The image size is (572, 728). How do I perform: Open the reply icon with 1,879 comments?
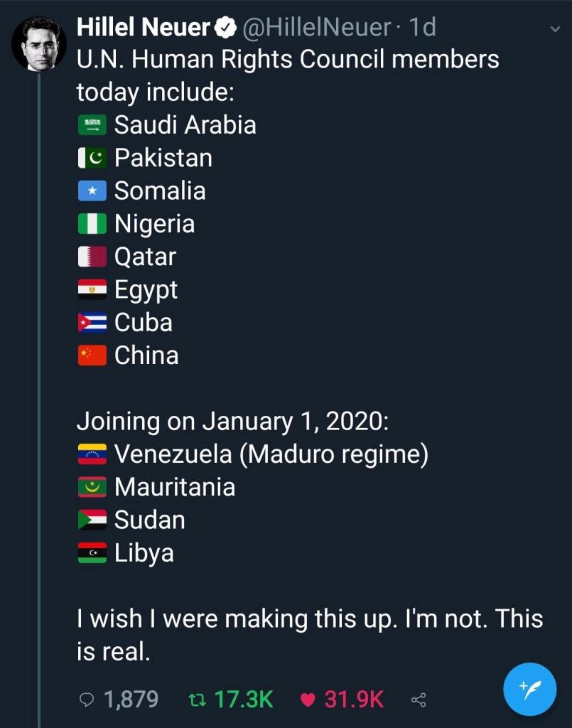click(87, 700)
